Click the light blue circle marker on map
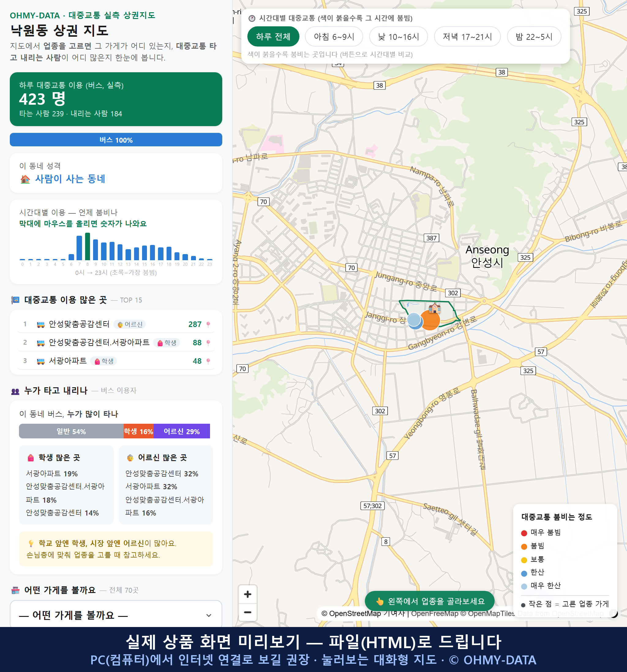The height and width of the screenshot is (672, 627). tap(414, 320)
